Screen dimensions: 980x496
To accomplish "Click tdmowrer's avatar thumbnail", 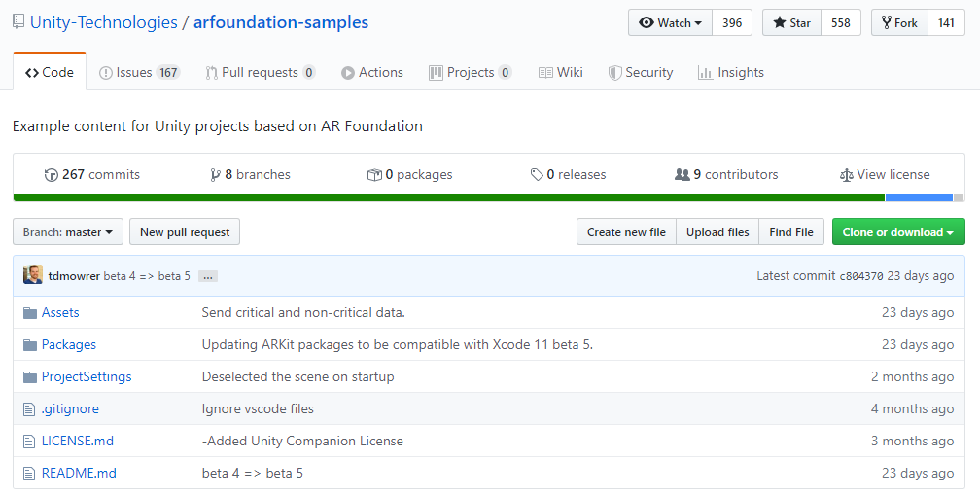I will (x=33, y=275).
